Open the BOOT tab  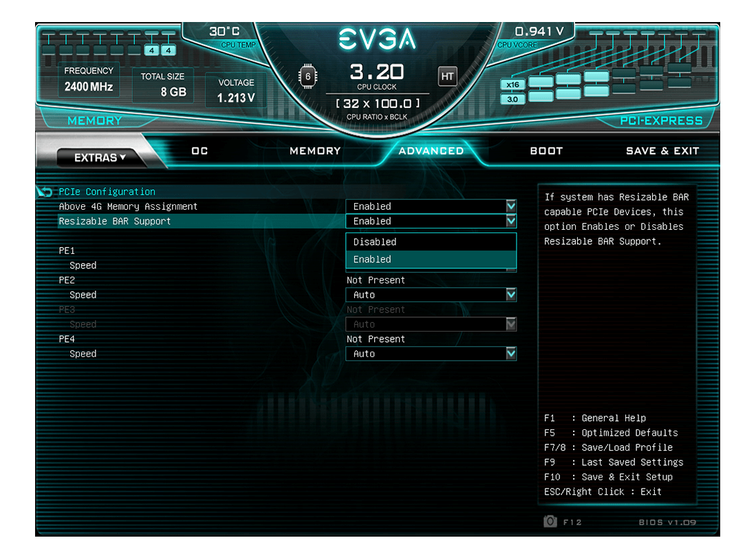[x=546, y=151]
